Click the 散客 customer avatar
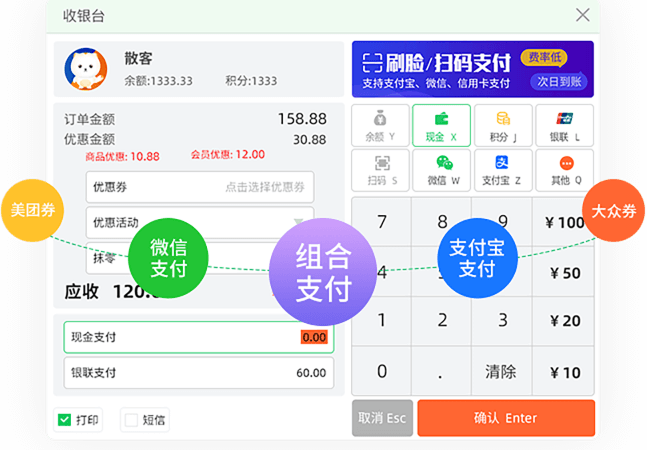 [86, 69]
